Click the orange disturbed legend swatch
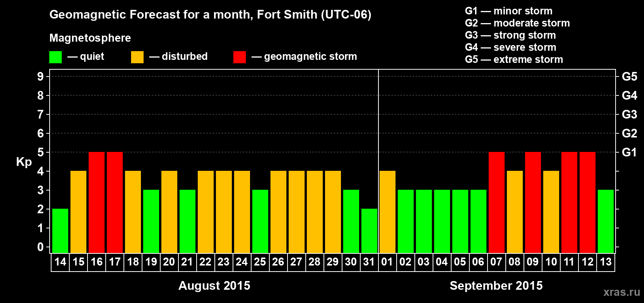644x303 pixels. tap(138, 57)
